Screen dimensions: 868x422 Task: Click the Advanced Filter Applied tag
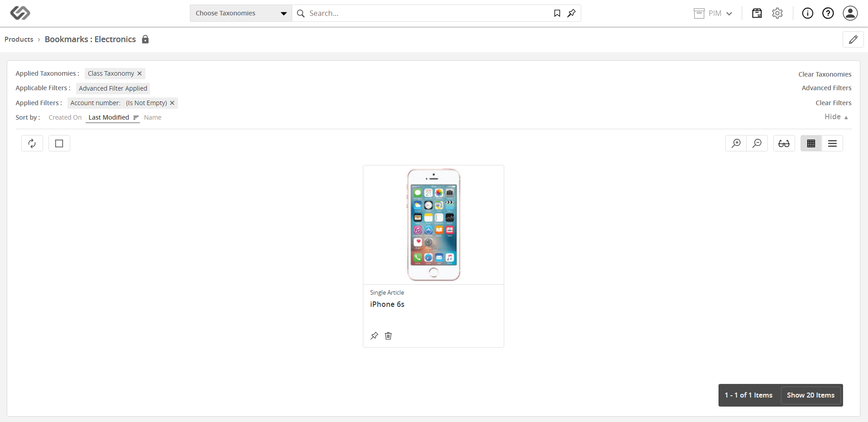click(x=113, y=88)
